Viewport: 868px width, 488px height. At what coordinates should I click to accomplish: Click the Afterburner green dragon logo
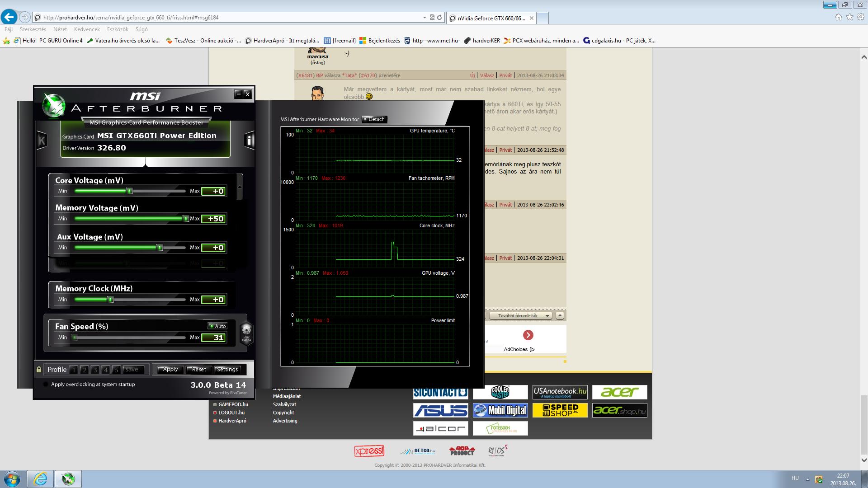(54, 105)
